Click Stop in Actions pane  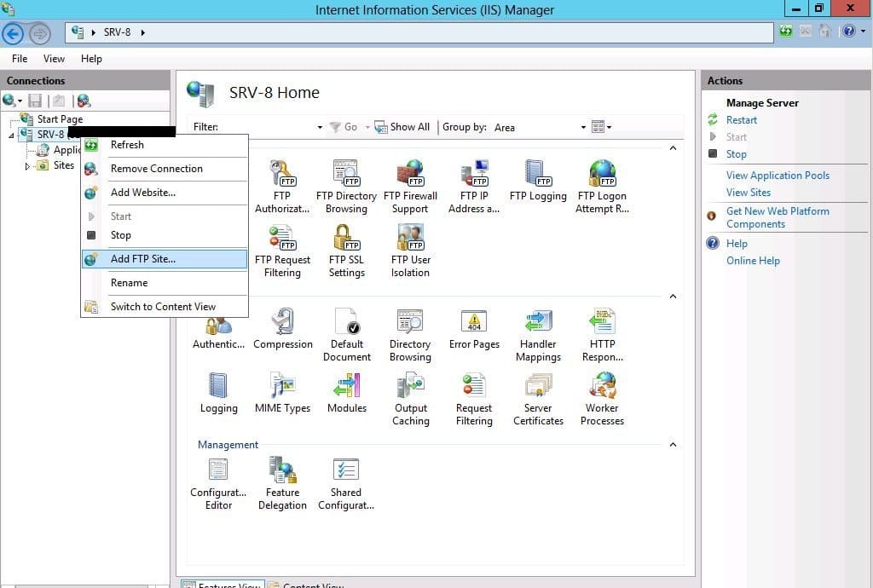(x=736, y=154)
